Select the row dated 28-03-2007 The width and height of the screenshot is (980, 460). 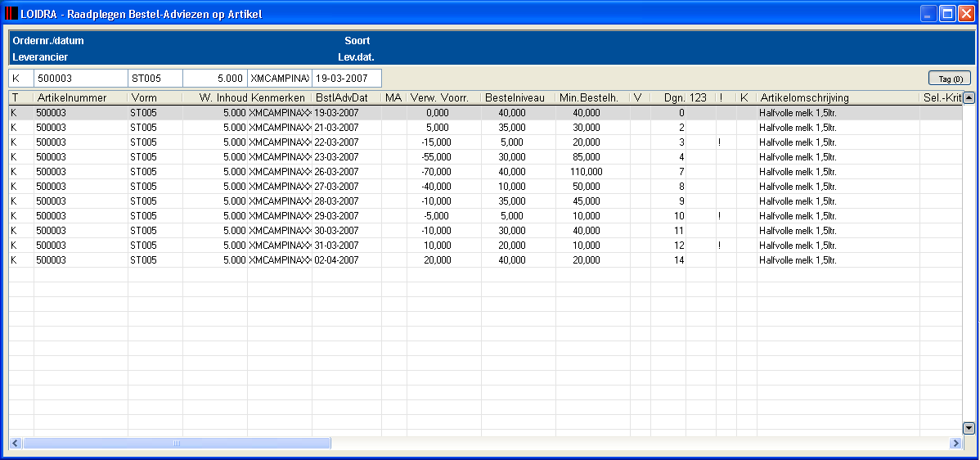click(x=485, y=201)
